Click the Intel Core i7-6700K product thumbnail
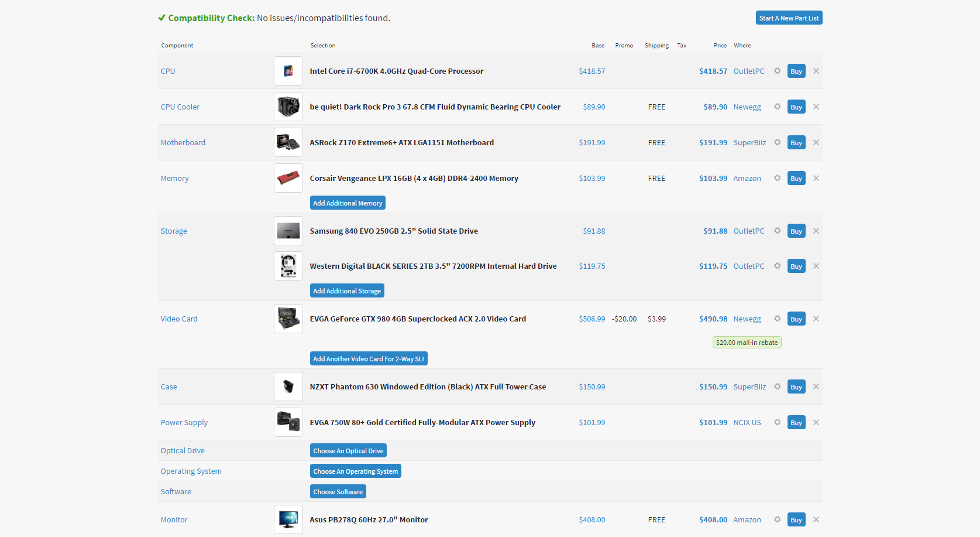This screenshot has height=537, width=980. (288, 71)
